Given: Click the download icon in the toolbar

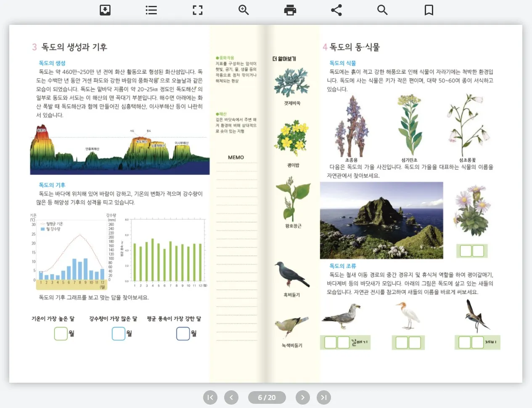Looking at the screenshot, I should [x=105, y=10].
